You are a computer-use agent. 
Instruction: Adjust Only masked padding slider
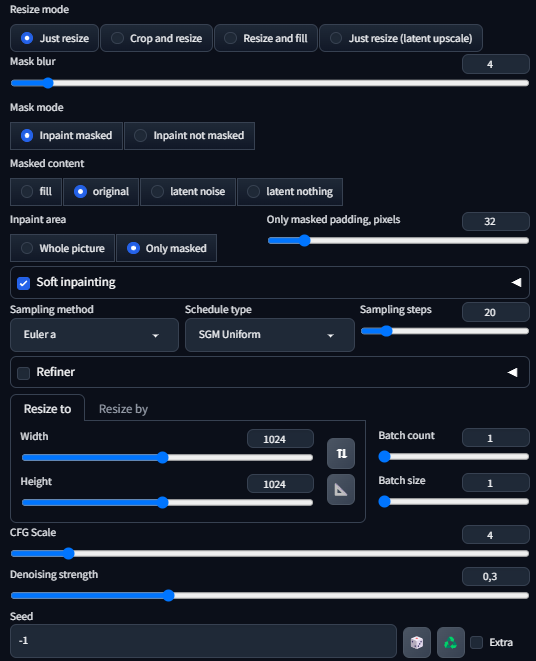point(398,241)
